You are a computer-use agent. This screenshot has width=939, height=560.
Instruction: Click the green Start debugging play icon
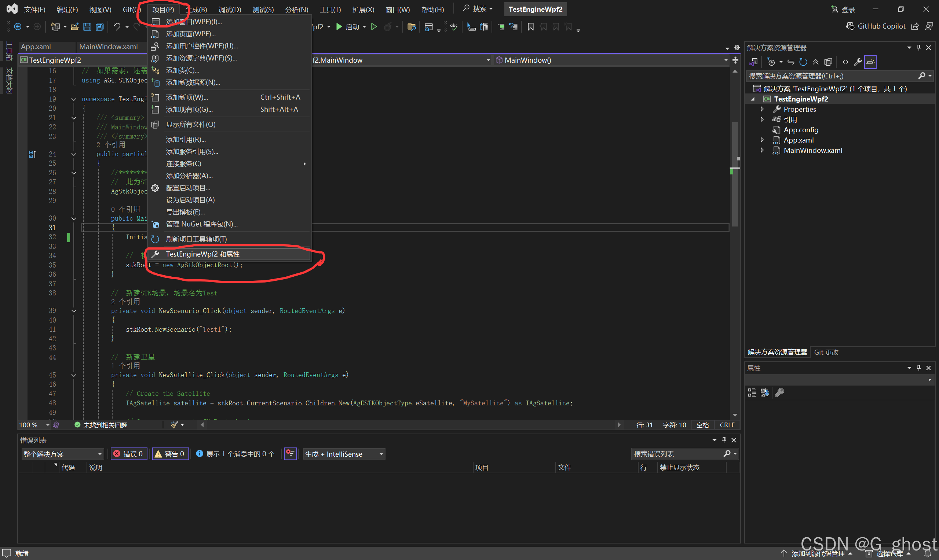(x=339, y=27)
